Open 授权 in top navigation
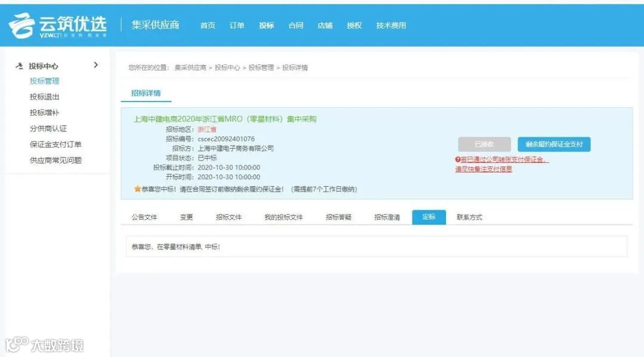The height and width of the screenshot is (357, 644). pyautogui.click(x=354, y=26)
